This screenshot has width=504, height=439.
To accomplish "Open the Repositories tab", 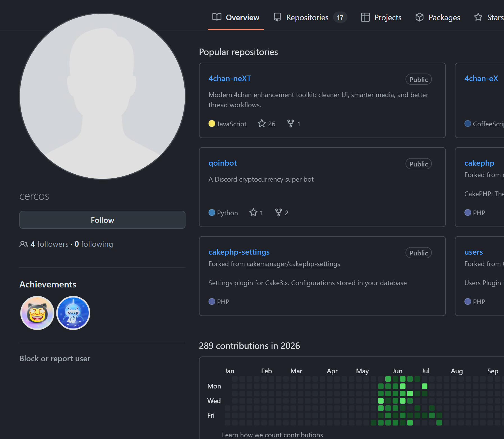I will [310, 17].
